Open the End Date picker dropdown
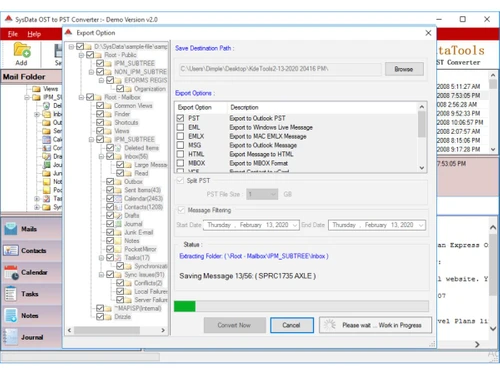500x375 pixels. click(x=421, y=225)
